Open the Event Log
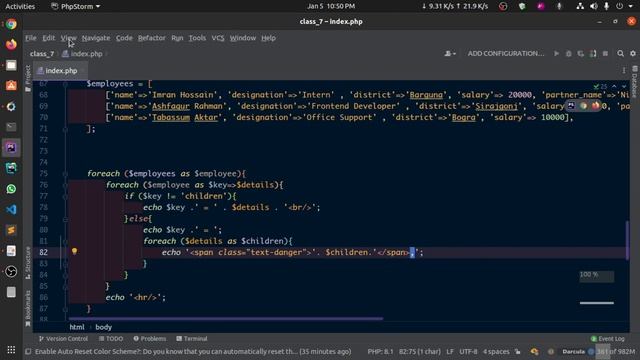The image size is (640, 360). coord(608,339)
